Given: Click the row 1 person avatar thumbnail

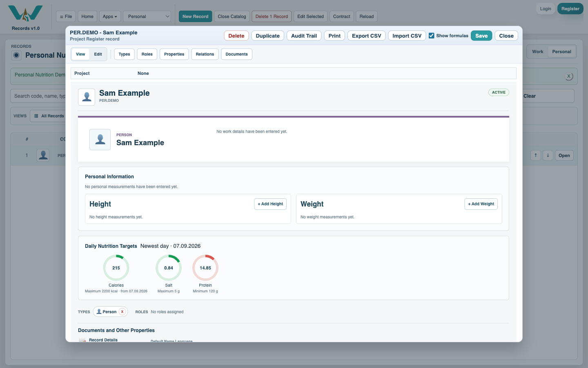Looking at the screenshot, I should (43, 155).
